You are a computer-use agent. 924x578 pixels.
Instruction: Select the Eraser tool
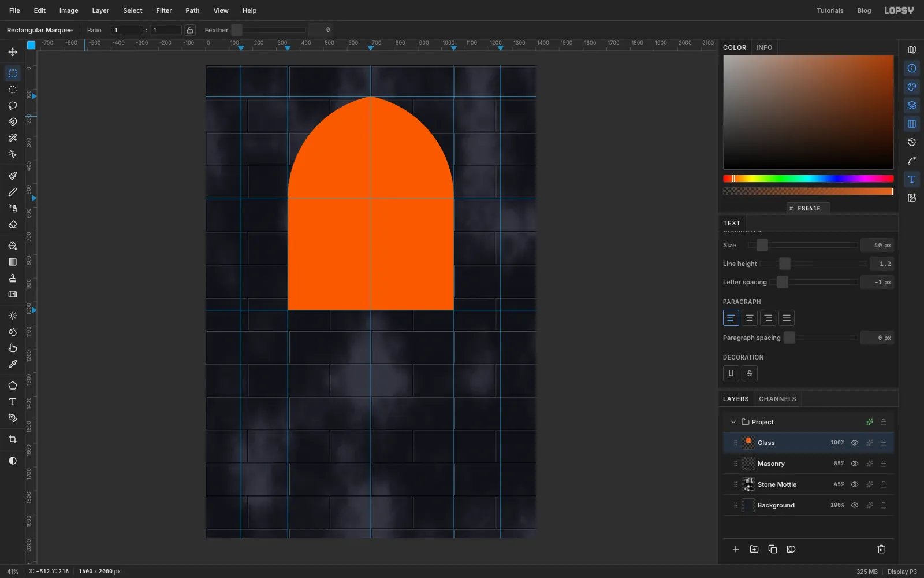pos(13,224)
